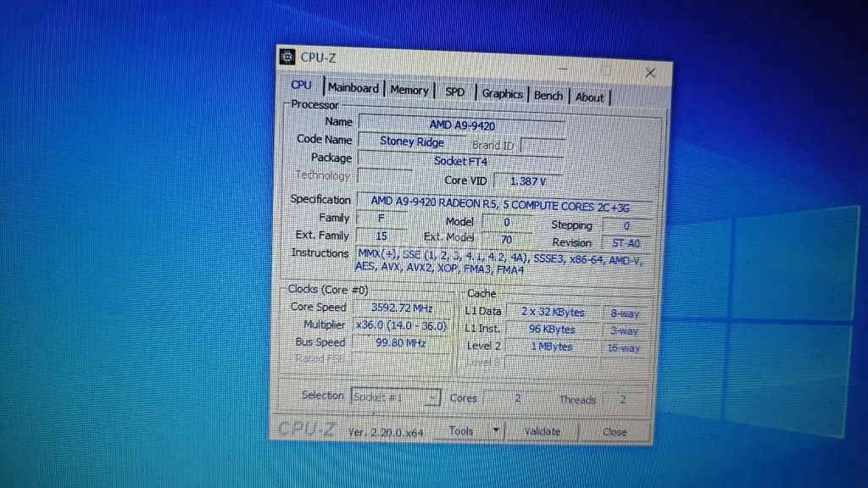Click the Close button at bottom
The image size is (868, 488).
point(615,432)
